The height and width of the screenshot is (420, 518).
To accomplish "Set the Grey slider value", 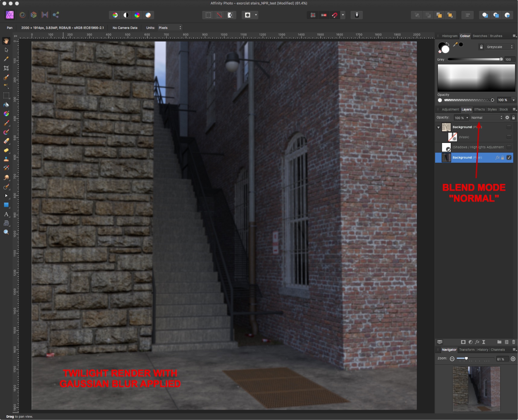I will tap(475, 59).
